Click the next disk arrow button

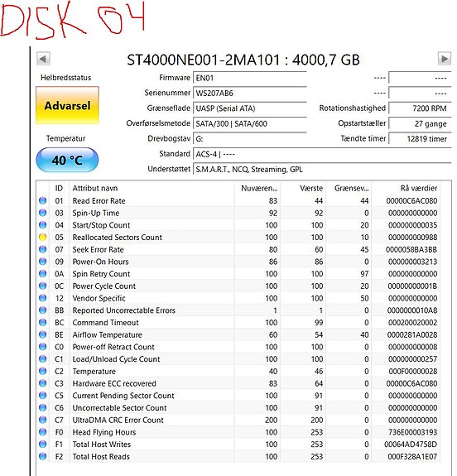[x=444, y=58]
